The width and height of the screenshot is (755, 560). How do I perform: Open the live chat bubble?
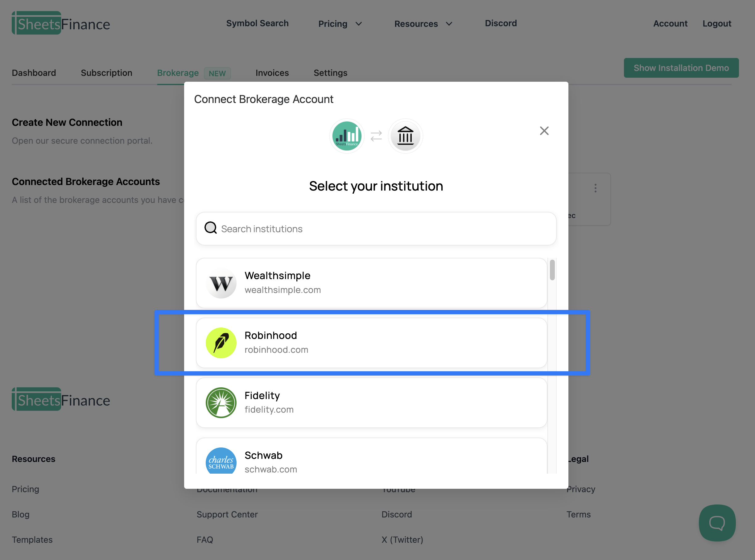[717, 523]
